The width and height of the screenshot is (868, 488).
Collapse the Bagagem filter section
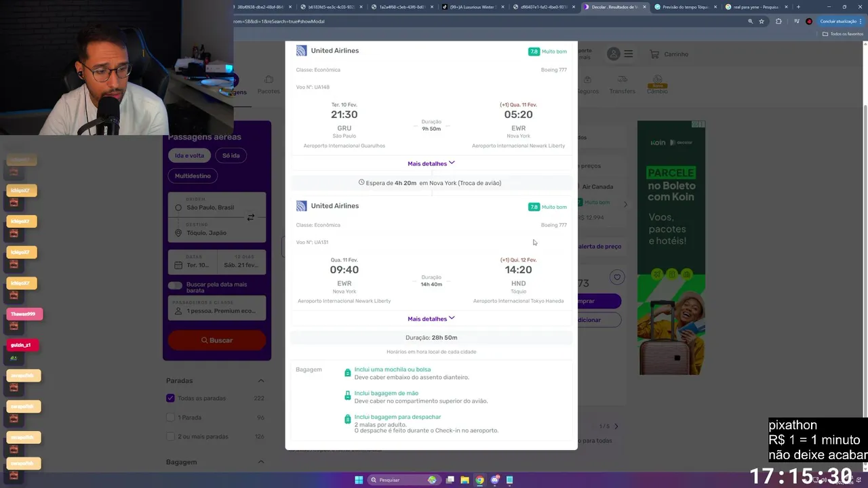point(260,462)
